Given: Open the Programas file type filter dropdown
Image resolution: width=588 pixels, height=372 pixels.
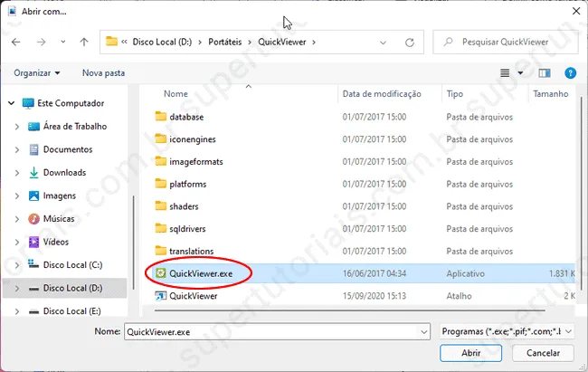Looking at the screenshot, I should coord(507,331).
